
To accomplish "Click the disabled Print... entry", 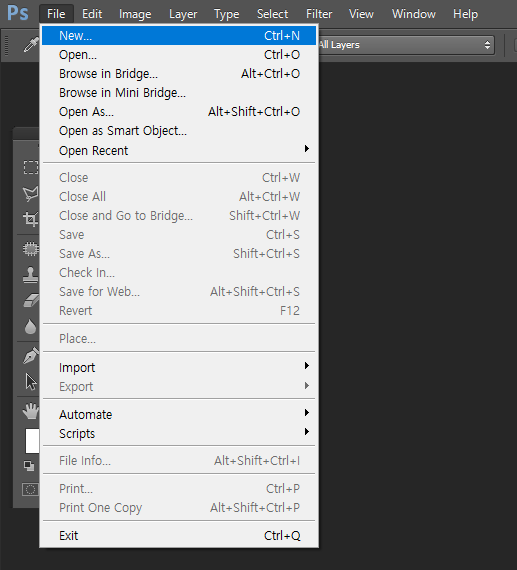I will [x=179, y=489].
